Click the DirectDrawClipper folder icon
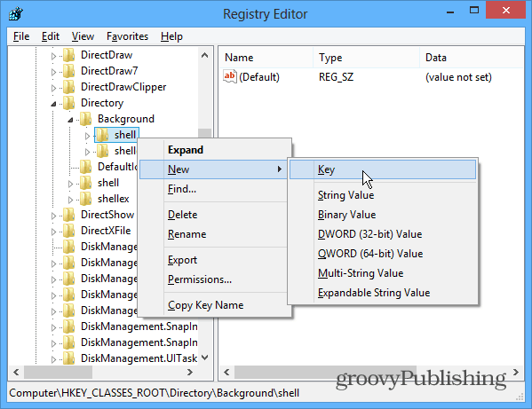 pos(69,87)
